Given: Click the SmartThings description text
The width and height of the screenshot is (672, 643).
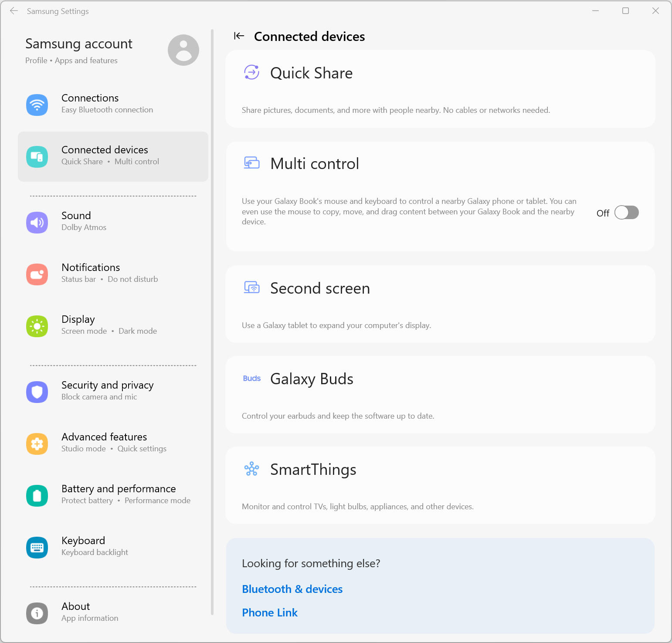Looking at the screenshot, I should pos(358,507).
